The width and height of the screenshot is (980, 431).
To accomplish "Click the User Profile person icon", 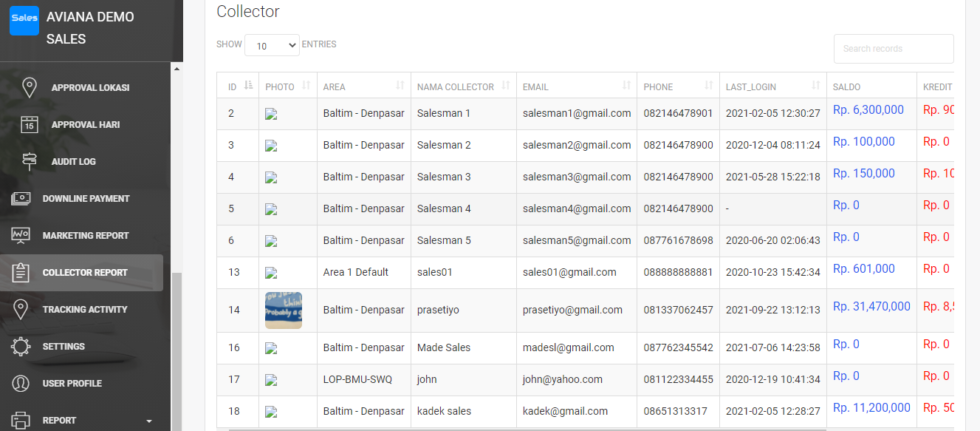I will 21,383.
